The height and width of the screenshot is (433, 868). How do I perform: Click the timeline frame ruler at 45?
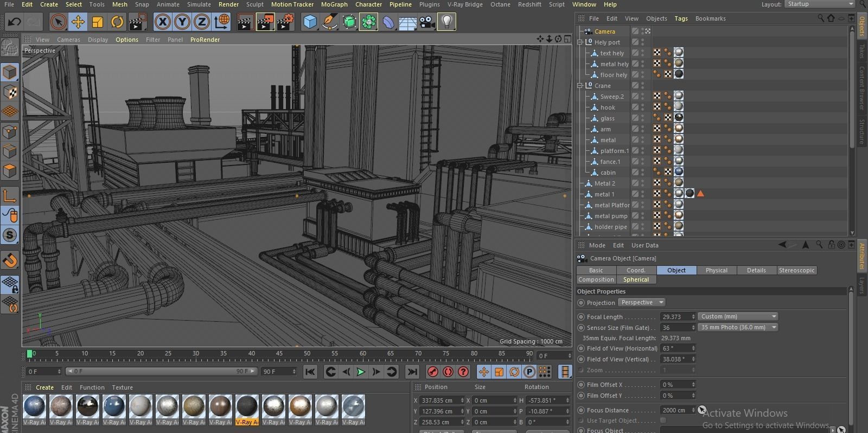(x=279, y=354)
